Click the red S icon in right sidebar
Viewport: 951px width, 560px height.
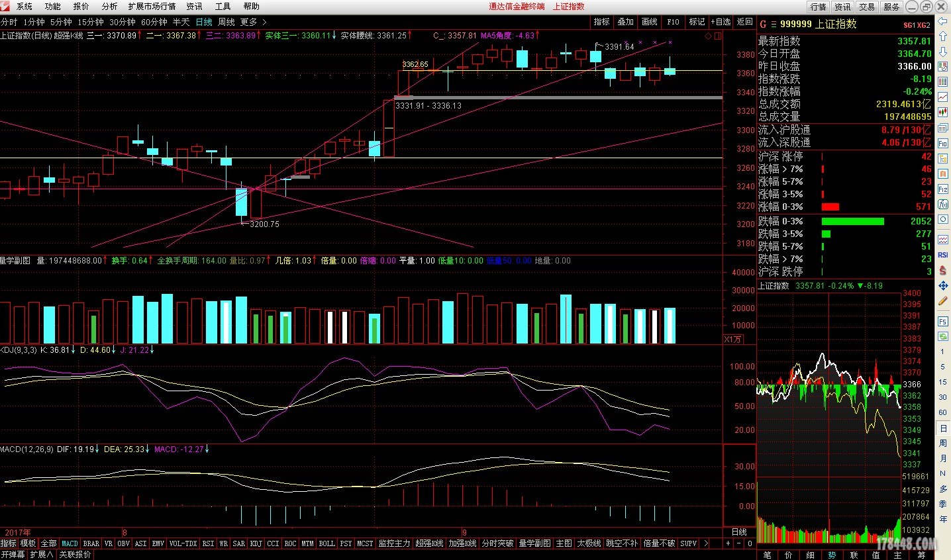[x=943, y=270]
